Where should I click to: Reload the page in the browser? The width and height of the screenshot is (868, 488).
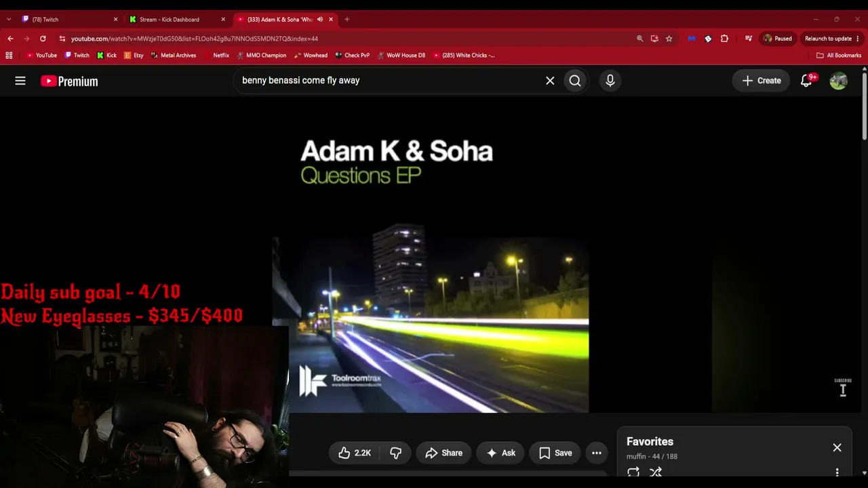[43, 39]
